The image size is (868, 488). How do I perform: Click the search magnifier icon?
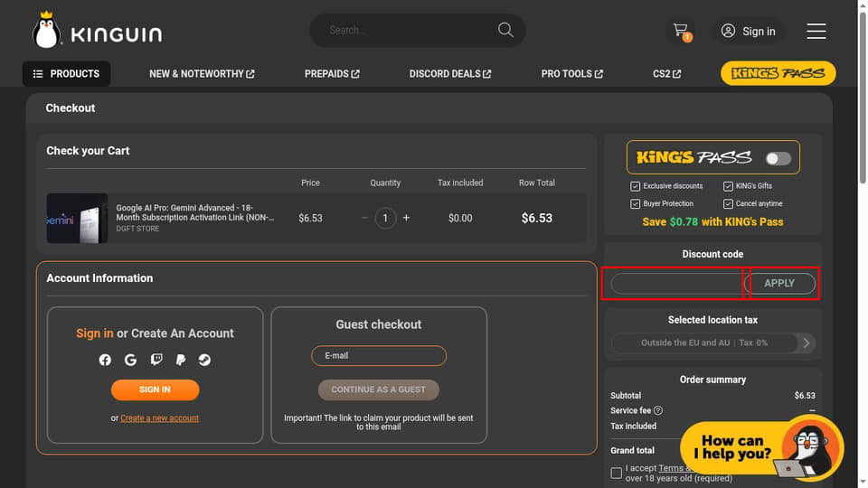505,30
